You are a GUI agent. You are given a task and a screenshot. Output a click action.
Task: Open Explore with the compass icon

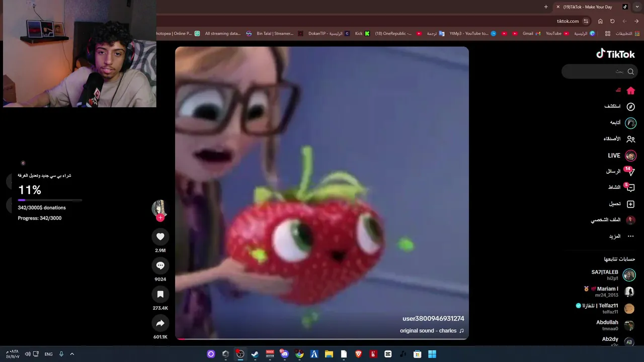pos(630,107)
